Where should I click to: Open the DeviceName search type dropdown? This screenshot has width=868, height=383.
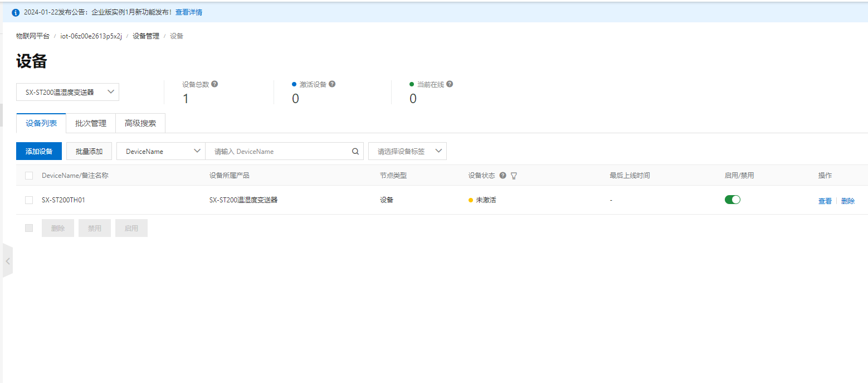[161, 151]
